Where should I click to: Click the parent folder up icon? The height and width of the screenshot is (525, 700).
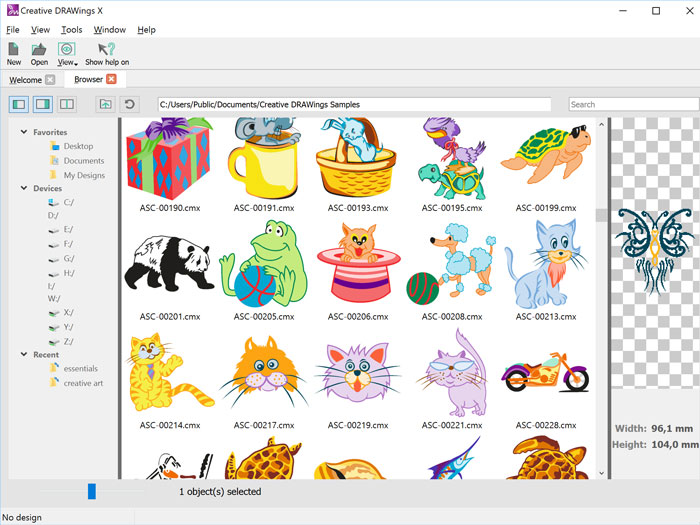pos(105,104)
